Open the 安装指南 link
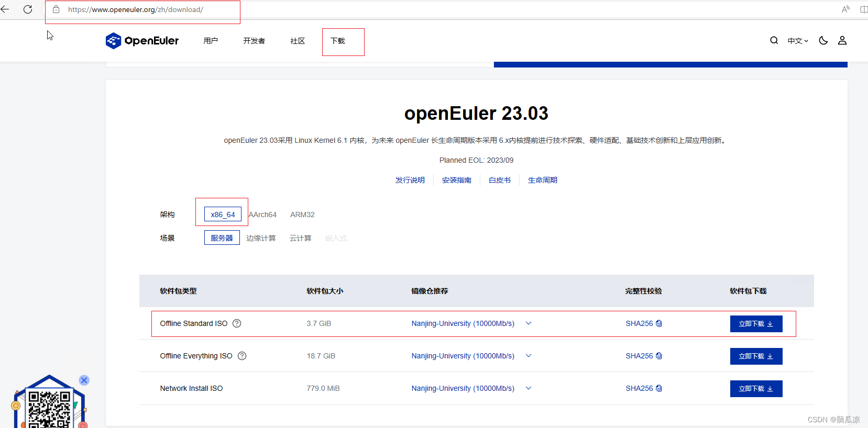 click(x=457, y=180)
